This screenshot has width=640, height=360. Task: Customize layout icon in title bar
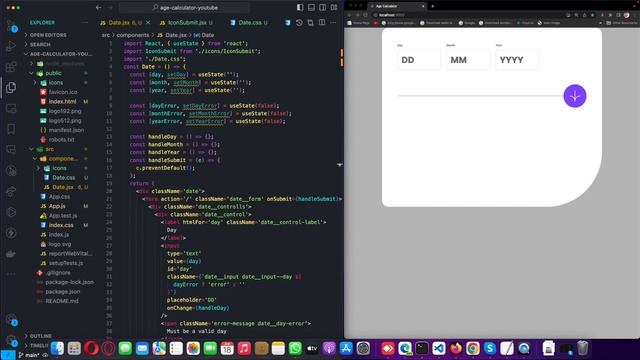(334, 7)
